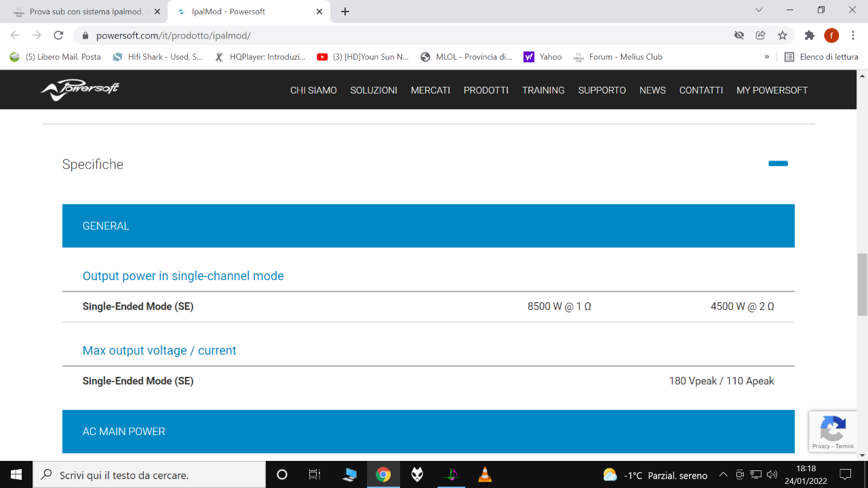
Task: Click the share page icon in address bar
Action: point(761,35)
